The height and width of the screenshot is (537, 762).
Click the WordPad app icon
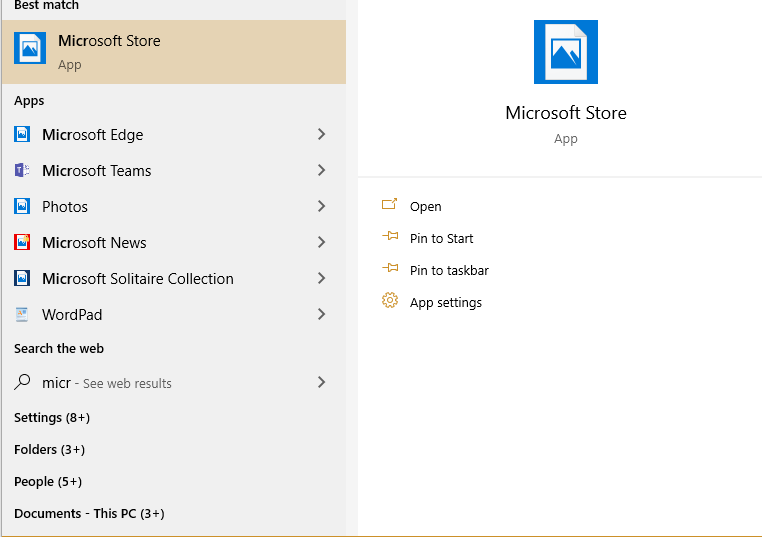pyautogui.click(x=22, y=314)
